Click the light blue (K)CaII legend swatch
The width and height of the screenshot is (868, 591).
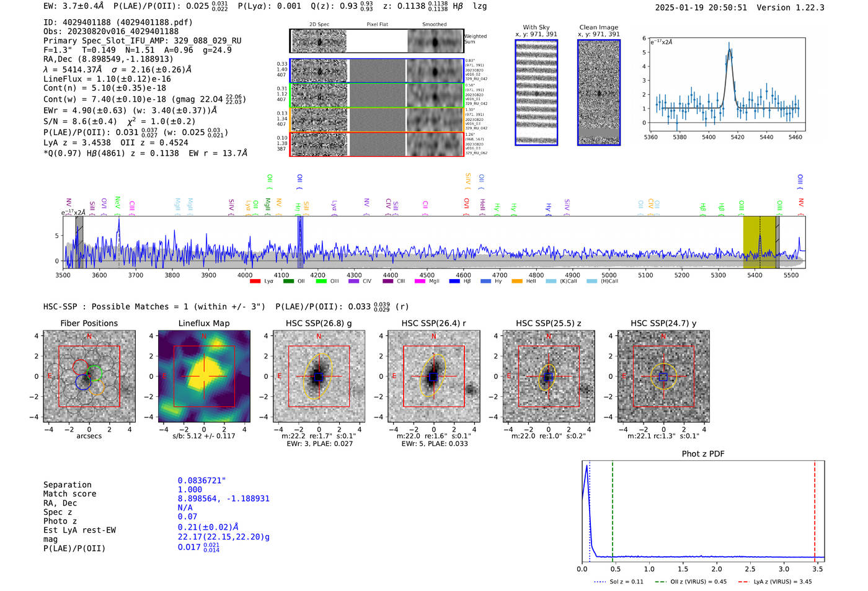click(x=551, y=282)
